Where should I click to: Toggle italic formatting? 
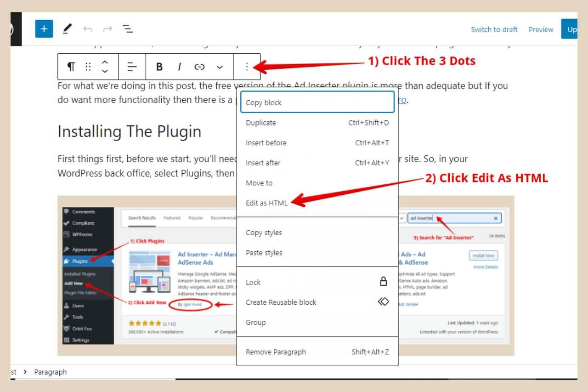pyautogui.click(x=179, y=67)
